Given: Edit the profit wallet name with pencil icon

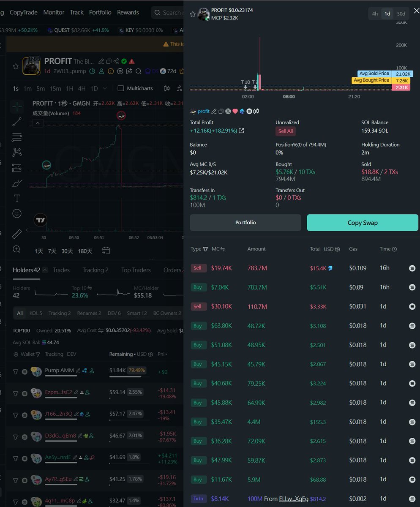Looking at the screenshot, I should click(x=214, y=111).
